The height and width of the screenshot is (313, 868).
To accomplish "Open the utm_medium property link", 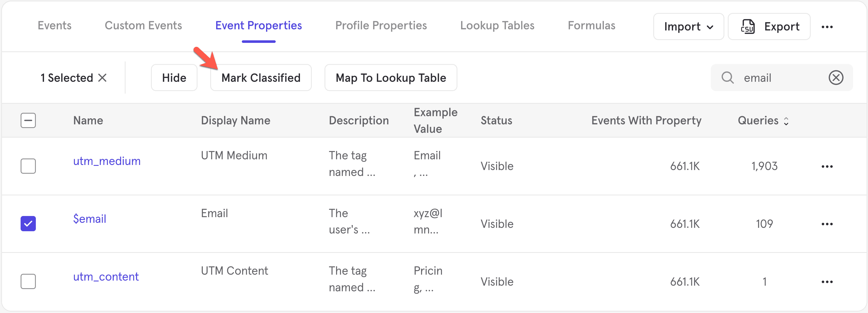I will 107,161.
